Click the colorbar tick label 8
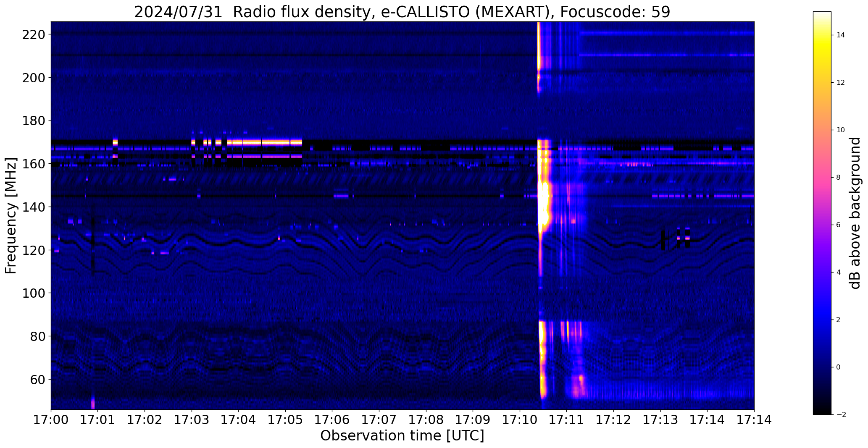 click(839, 178)
